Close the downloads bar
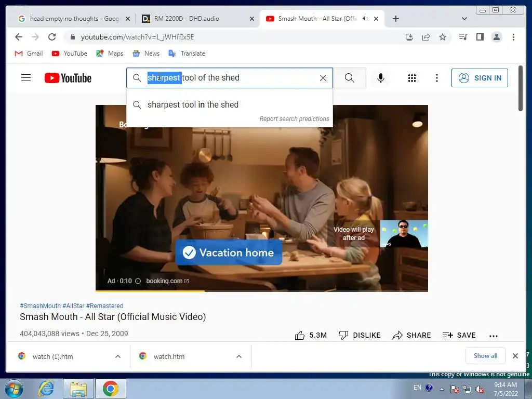This screenshot has width=532, height=399. click(x=515, y=356)
